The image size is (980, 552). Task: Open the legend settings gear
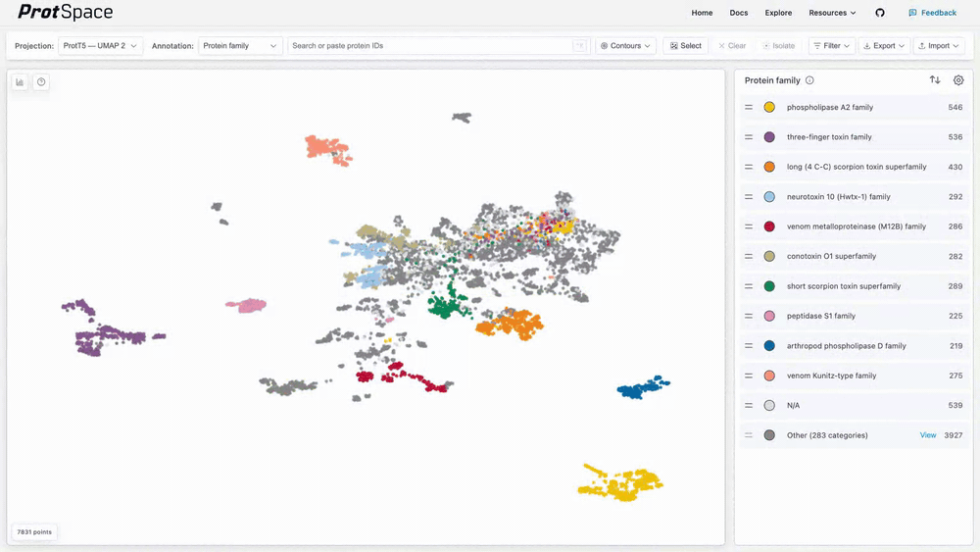[958, 80]
